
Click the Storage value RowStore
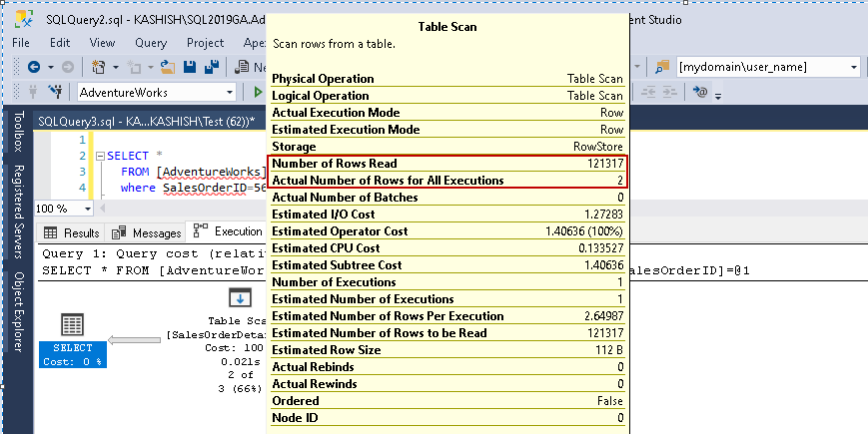[x=598, y=147]
